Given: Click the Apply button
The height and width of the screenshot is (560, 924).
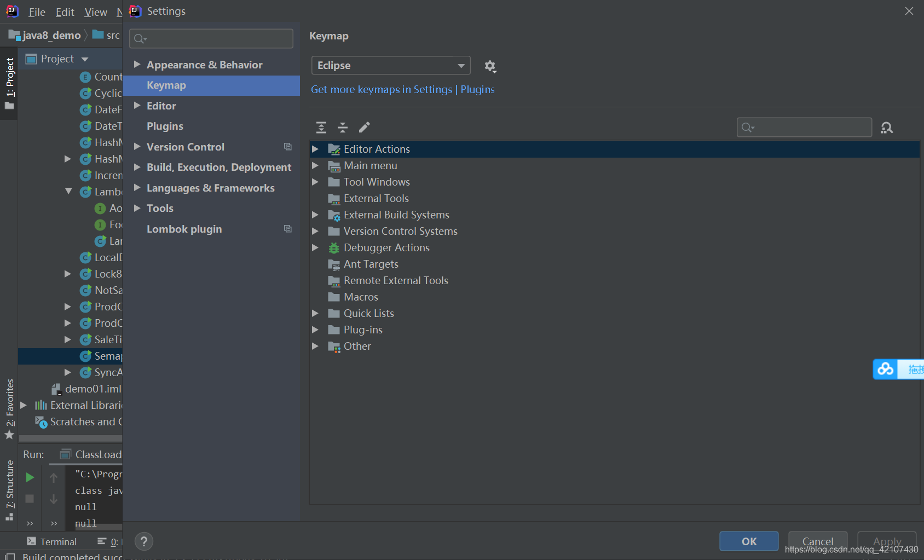Looking at the screenshot, I should pos(887,541).
